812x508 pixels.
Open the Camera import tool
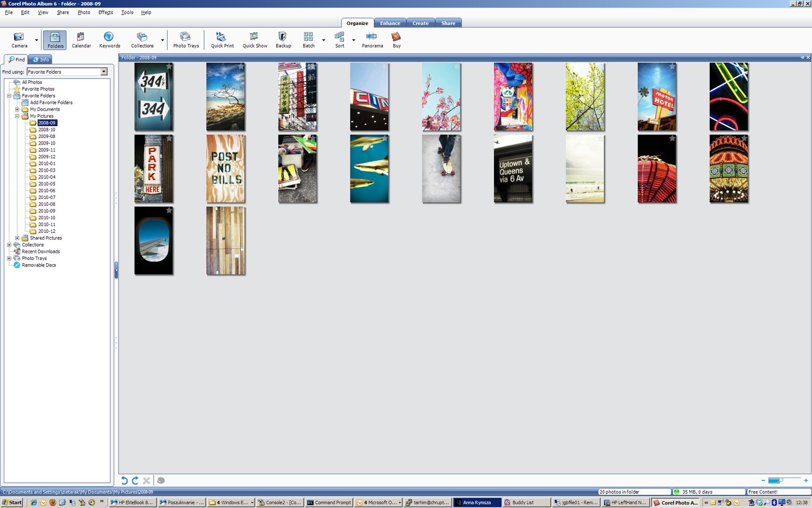pos(19,40)
